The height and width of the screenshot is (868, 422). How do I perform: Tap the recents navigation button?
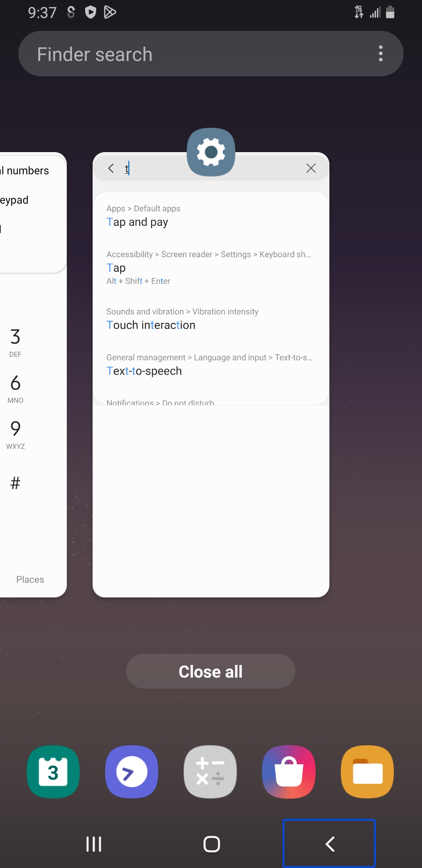[94, 844]
